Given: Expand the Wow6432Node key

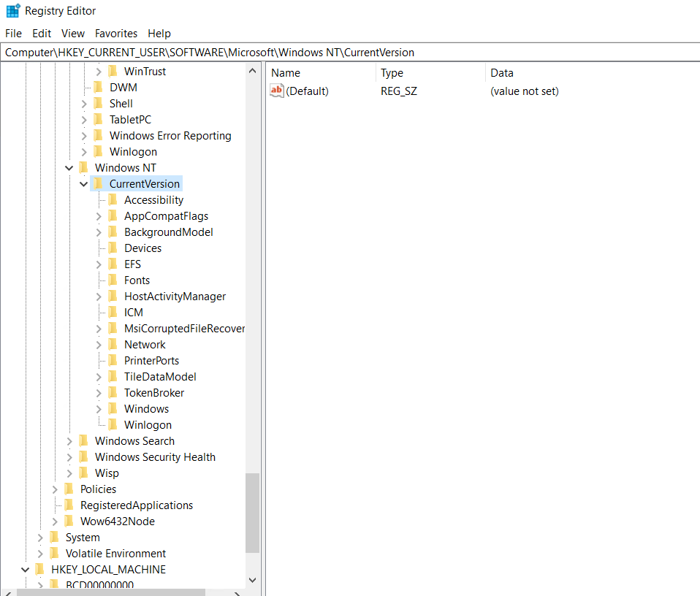Looking at the screenshot, I should (55, 521).
